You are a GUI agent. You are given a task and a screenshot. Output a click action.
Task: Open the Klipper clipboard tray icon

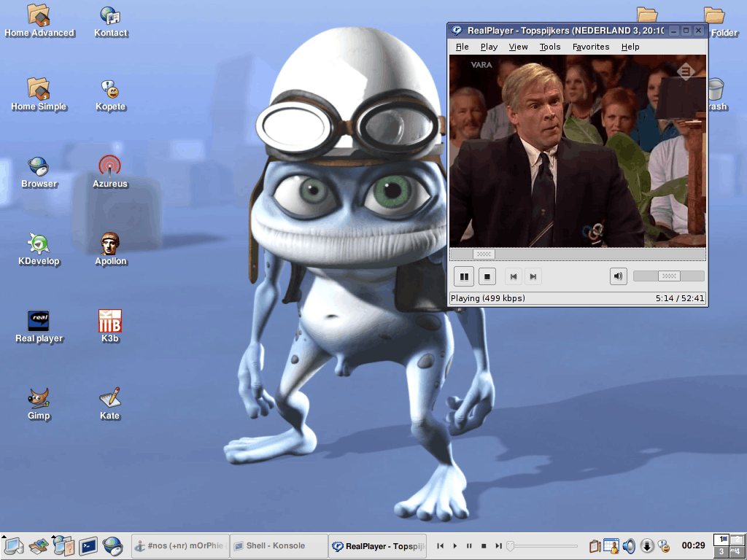click(x=595, y=545)
